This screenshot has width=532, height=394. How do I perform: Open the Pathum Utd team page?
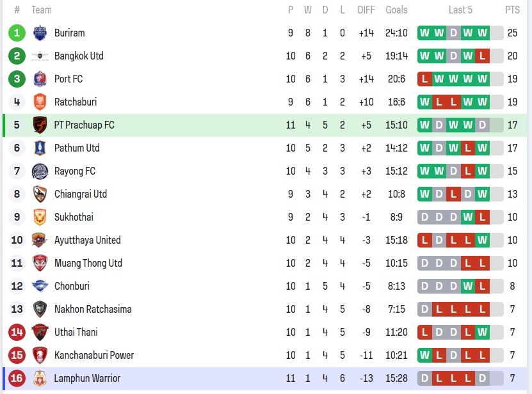point(77,148)
